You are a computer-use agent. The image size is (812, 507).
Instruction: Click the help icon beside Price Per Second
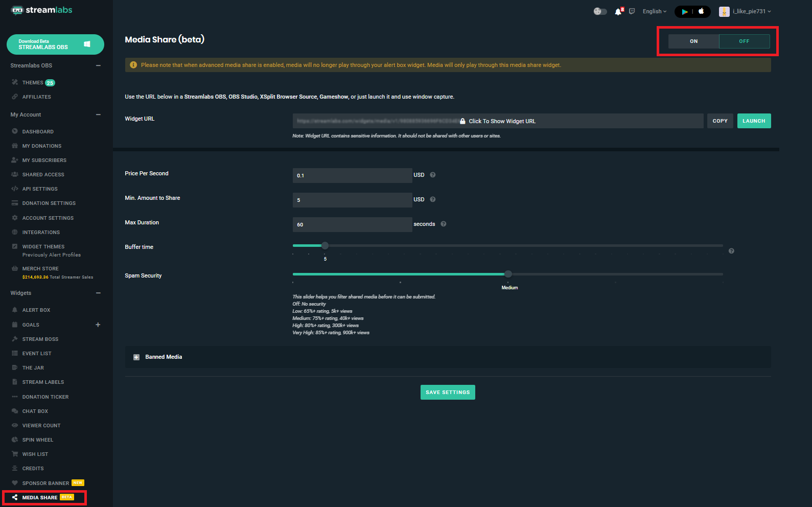coord(433,175)
